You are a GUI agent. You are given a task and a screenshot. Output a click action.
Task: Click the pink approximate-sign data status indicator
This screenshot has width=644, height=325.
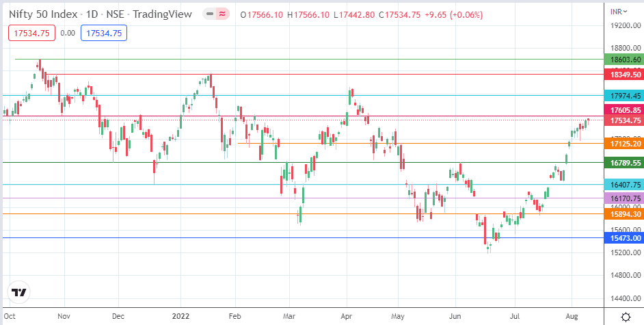click(222, 14)
